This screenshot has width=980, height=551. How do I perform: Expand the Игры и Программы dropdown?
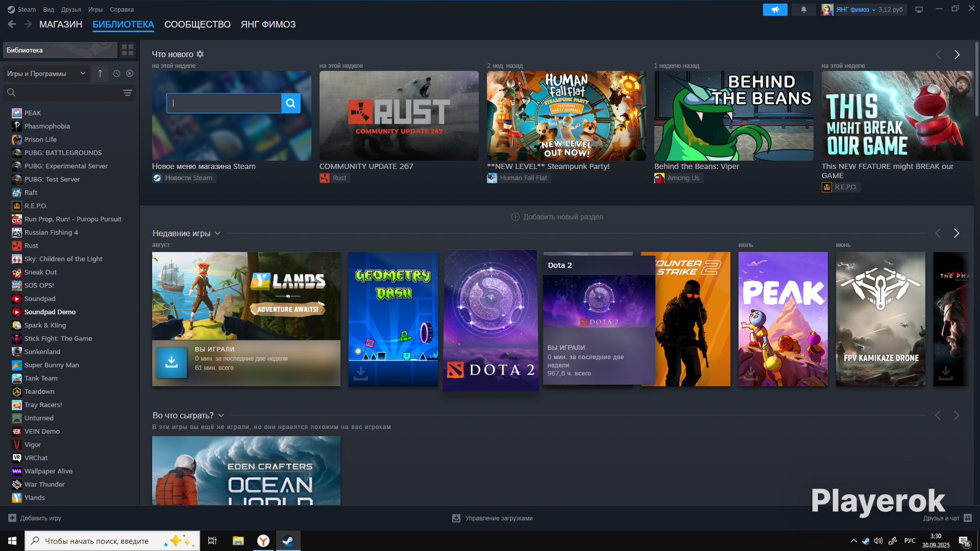tap(46, 73)
